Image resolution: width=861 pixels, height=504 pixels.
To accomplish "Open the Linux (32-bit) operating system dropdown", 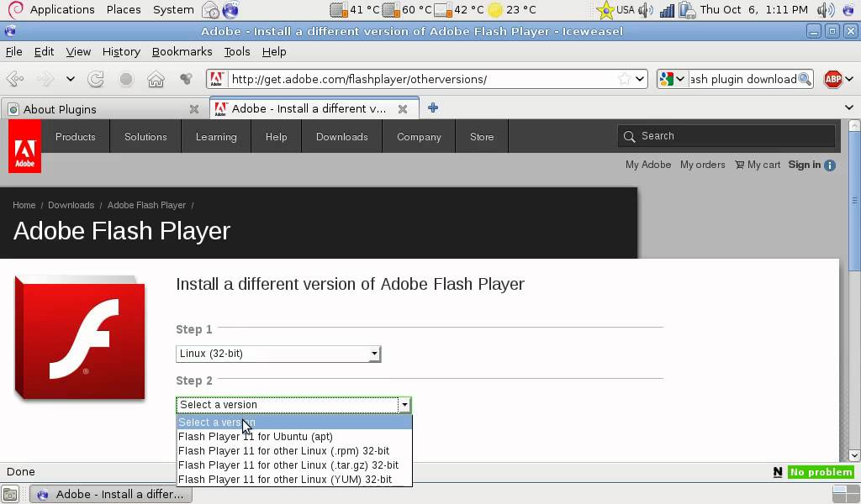I will [x=278, y=354].
